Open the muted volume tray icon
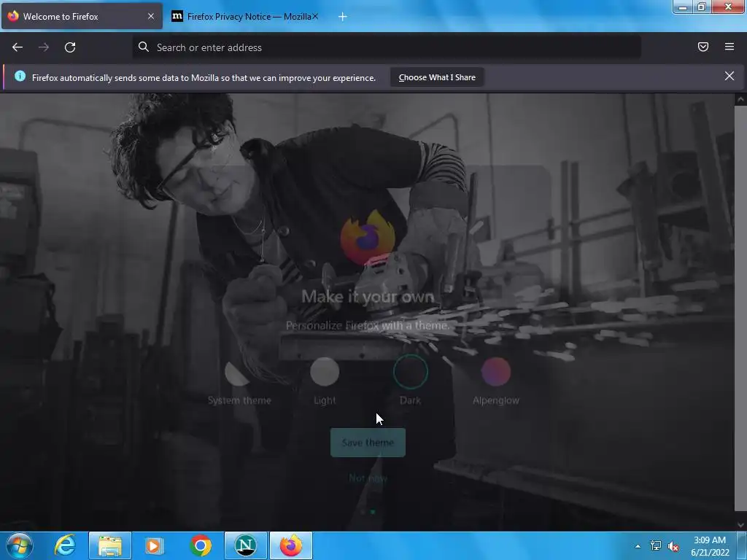 click(x=673, y=546)
